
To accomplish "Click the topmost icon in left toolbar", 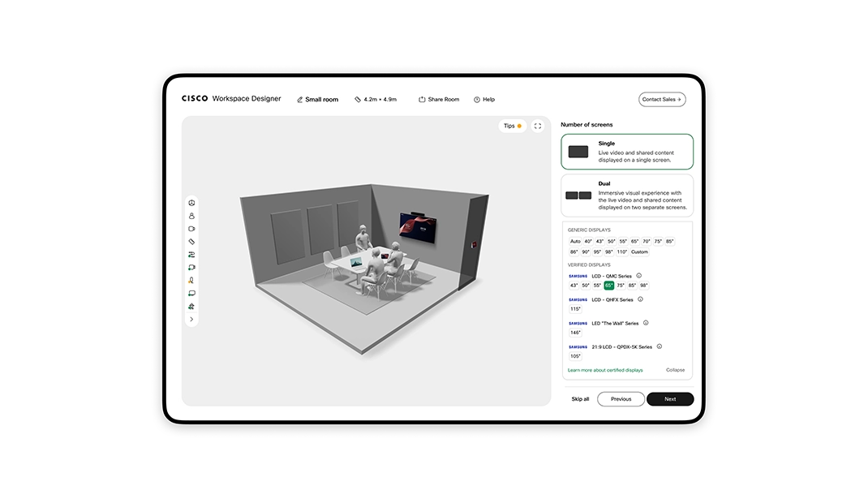I will [191, 203].
